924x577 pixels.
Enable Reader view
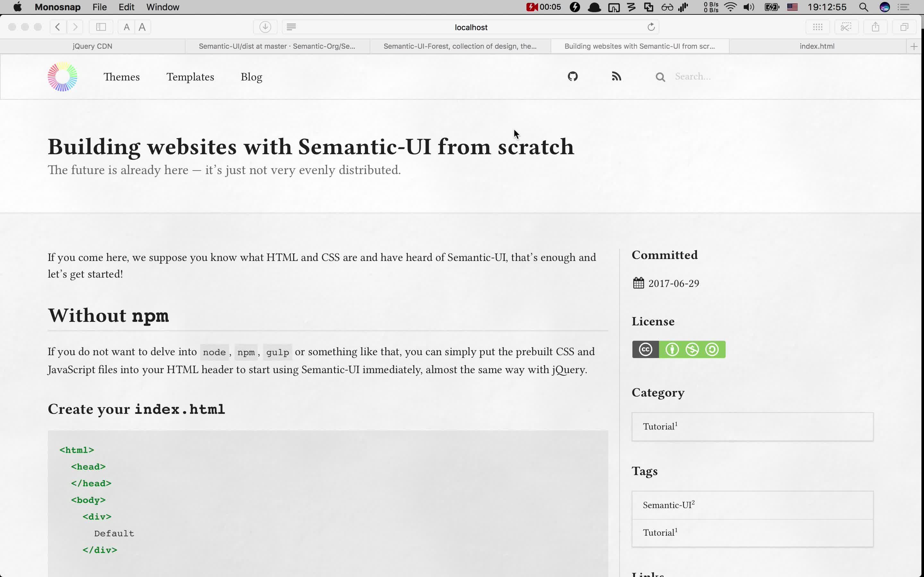(291, 27)
